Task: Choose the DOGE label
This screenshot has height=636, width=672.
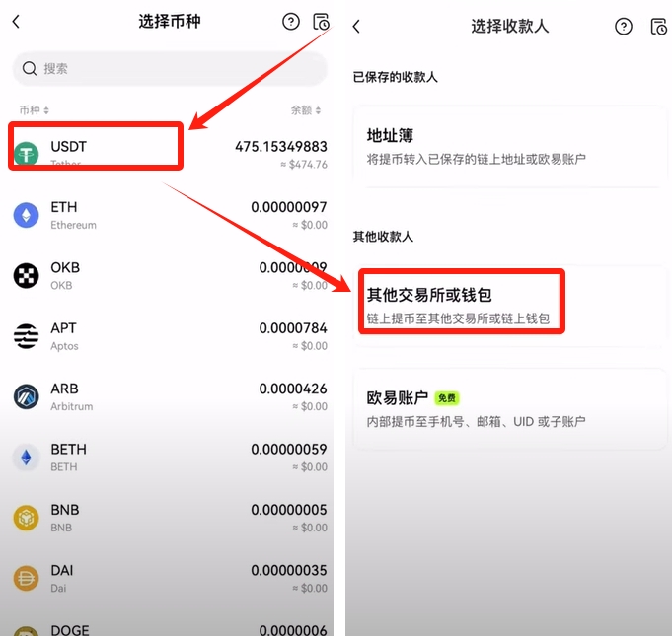Action: [x=70, y=630]
